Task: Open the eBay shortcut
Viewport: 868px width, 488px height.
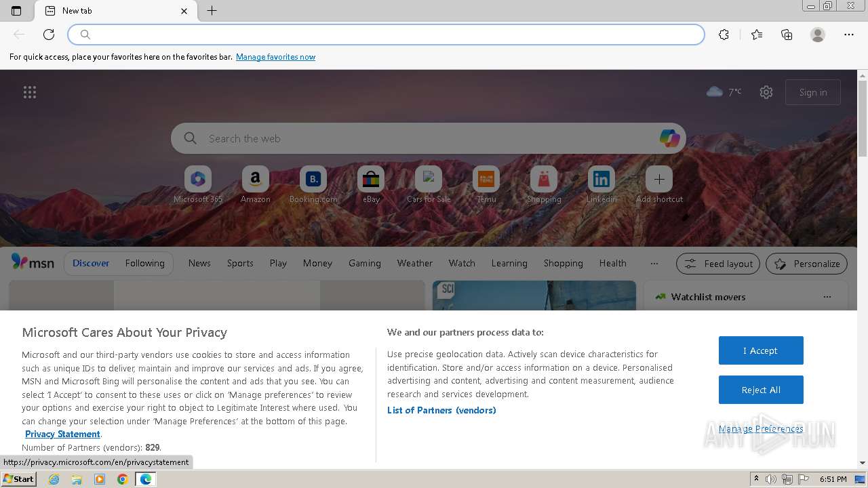Action: click(x=371, y=184)
